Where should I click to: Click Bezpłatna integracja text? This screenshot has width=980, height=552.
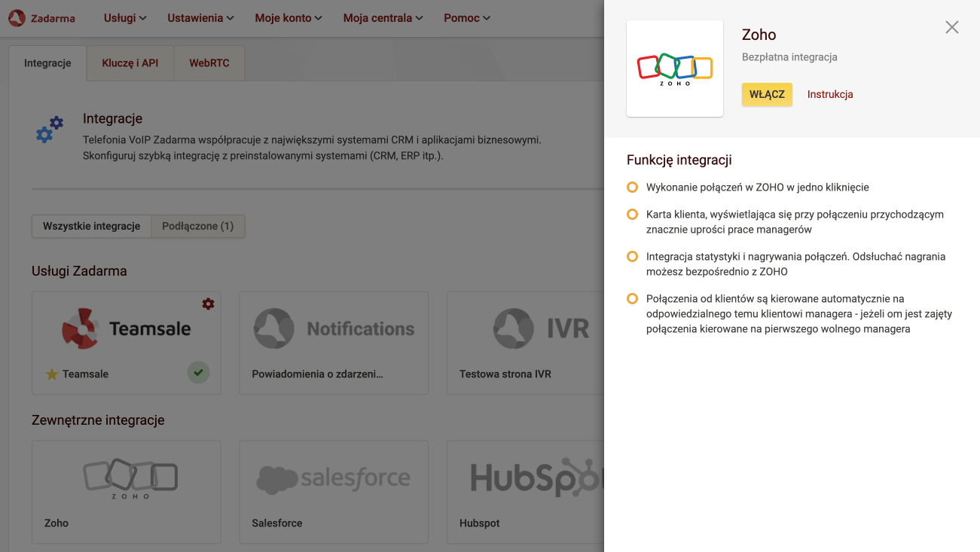(x=789, y=57)
